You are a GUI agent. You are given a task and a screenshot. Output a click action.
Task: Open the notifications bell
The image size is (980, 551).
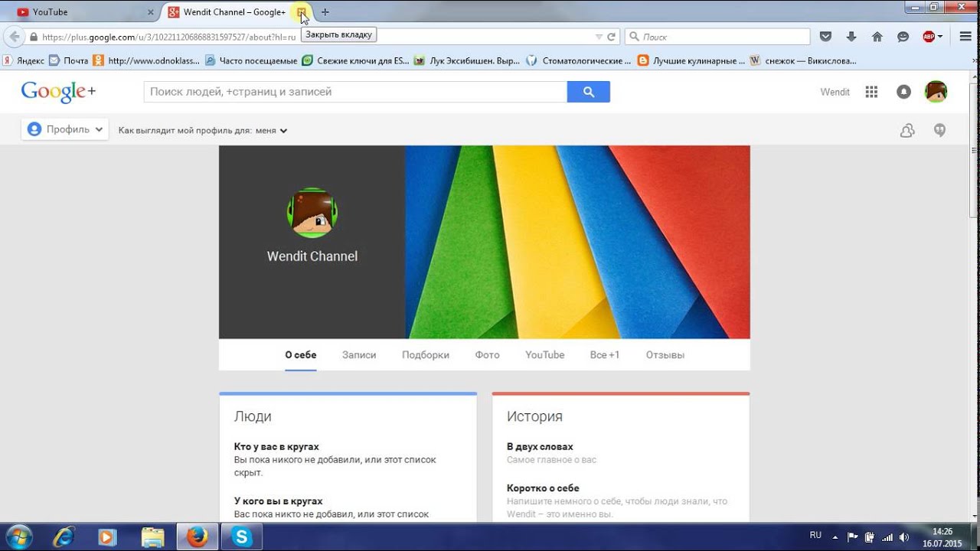[x=904, y=92]
